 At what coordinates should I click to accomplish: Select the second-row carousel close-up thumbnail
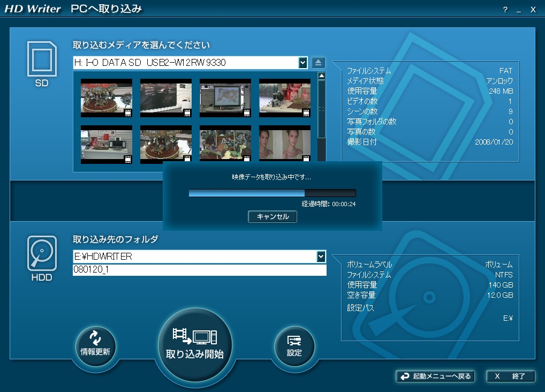pyautogui.click(x=166, y=144)
